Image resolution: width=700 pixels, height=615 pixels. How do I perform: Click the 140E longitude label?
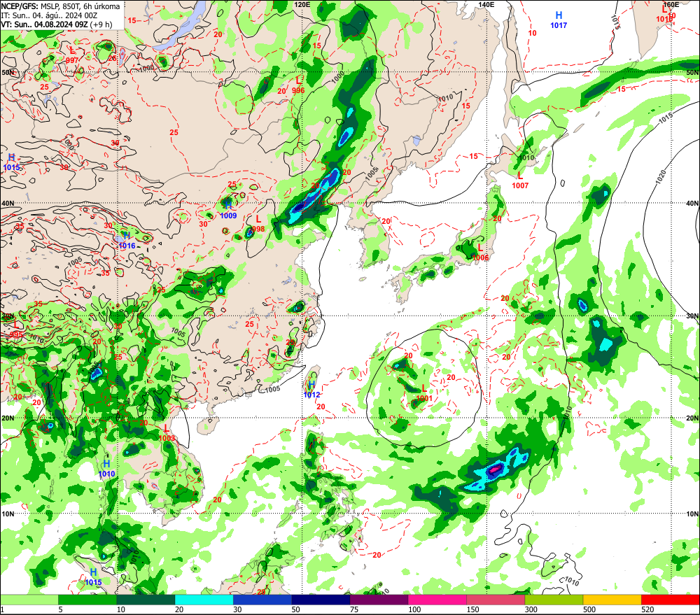(x=486, y=4)
